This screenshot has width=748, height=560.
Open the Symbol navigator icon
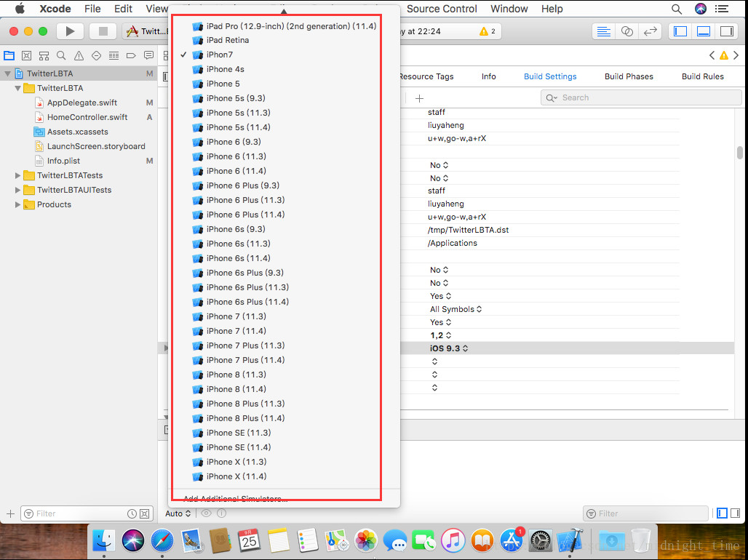pos(44,56)
